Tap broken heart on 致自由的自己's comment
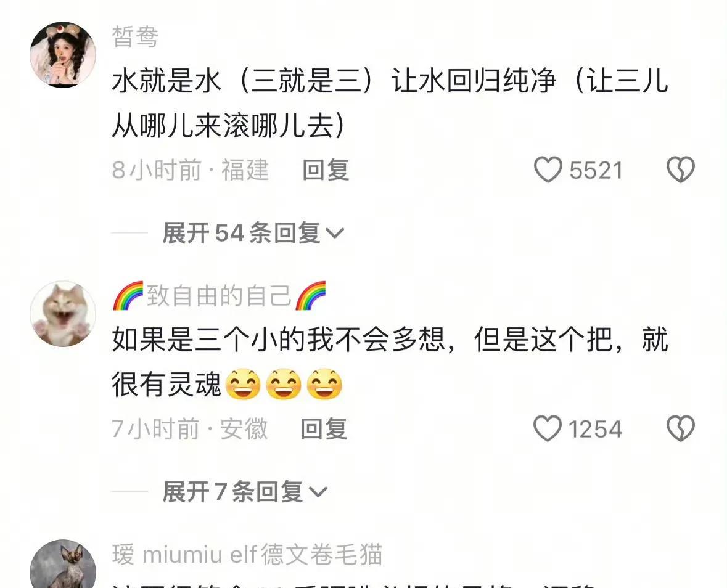Screen dimensions: 727x588 [x=680, y=428]
